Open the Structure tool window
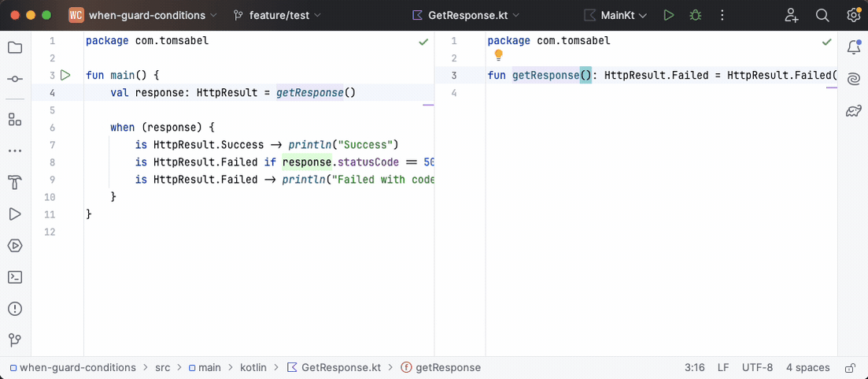 [x=15, y=119]
